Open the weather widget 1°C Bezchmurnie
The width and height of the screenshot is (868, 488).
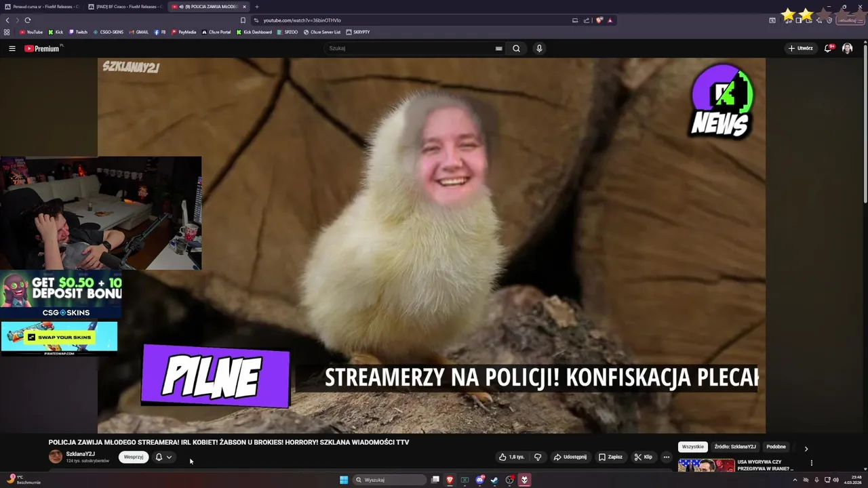24,479
